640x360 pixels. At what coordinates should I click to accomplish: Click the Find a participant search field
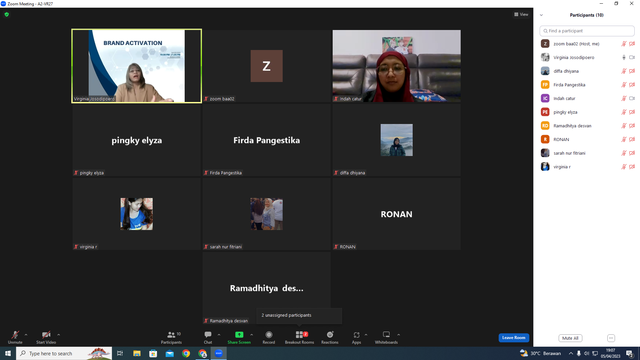click(x=587, y=31)
